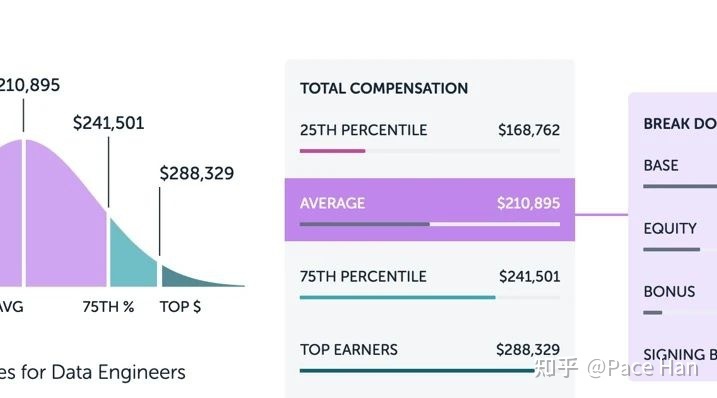
Task: Click the TOP $ axis label
Action: pyautogui.click(x=180, y=307)
